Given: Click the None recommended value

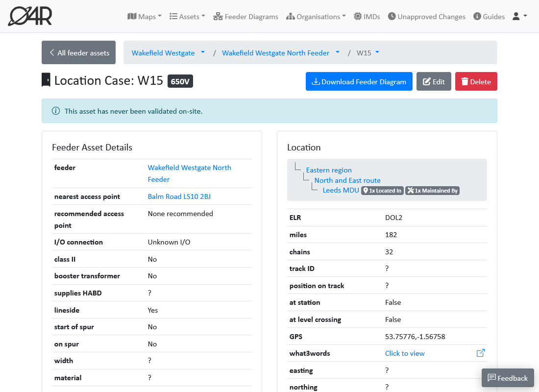Looking at the screenshot, I should (x=180, y=214).
